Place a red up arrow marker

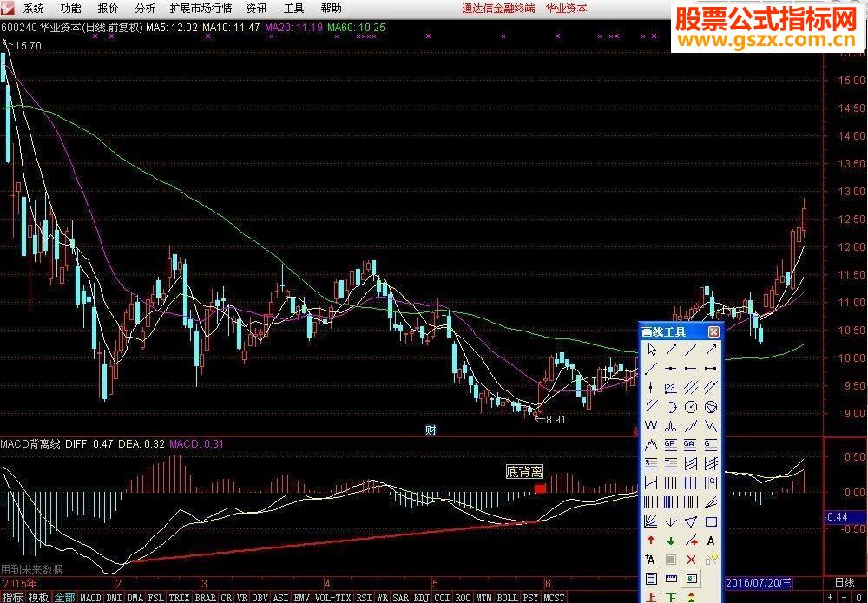(x=651, y=541)
